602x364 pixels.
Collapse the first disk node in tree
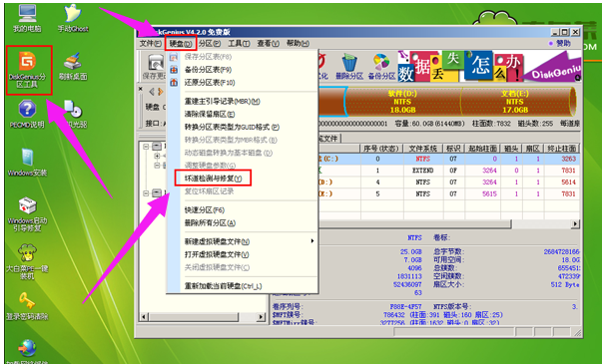click(146, 147)
